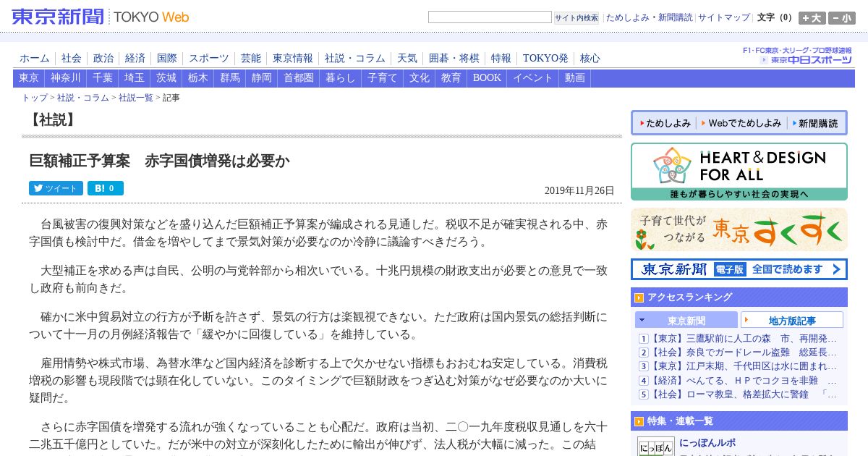
Task: Select the 首都圏 tab
Action: click(299, 78)
